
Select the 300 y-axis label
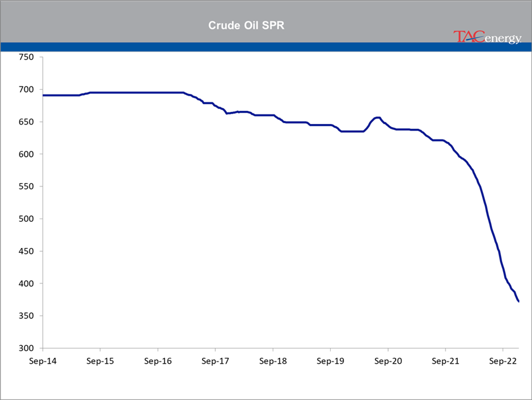click(26, 348)
